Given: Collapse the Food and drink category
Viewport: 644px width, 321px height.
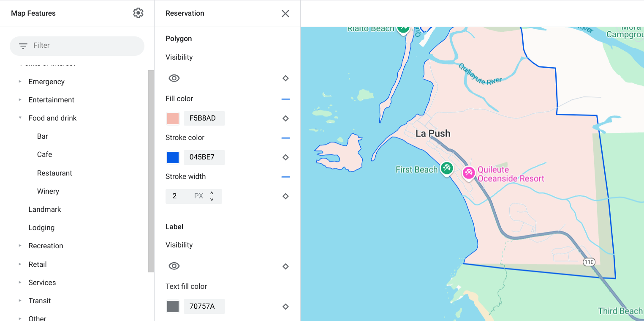Looking at the screenshot, I should pos(20,118).
